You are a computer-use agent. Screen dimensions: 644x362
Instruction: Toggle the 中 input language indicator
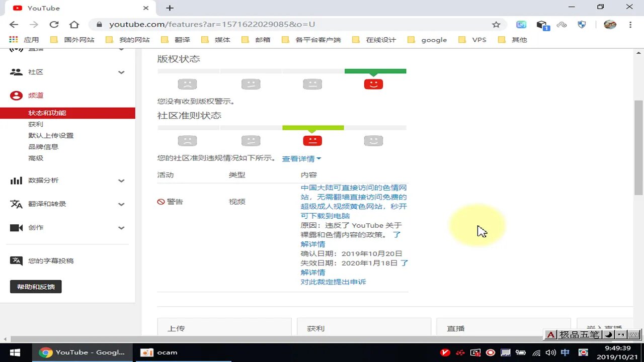(565, 352)
